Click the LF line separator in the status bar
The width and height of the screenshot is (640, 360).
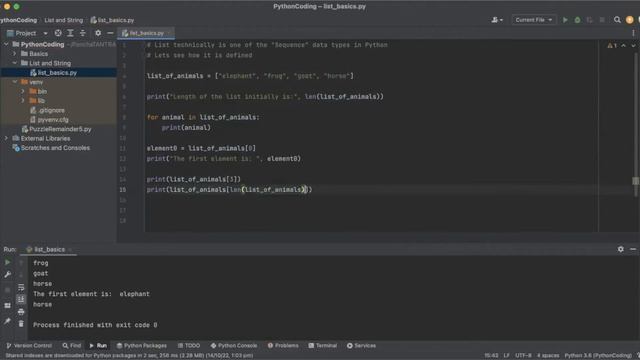pos(507,356)
